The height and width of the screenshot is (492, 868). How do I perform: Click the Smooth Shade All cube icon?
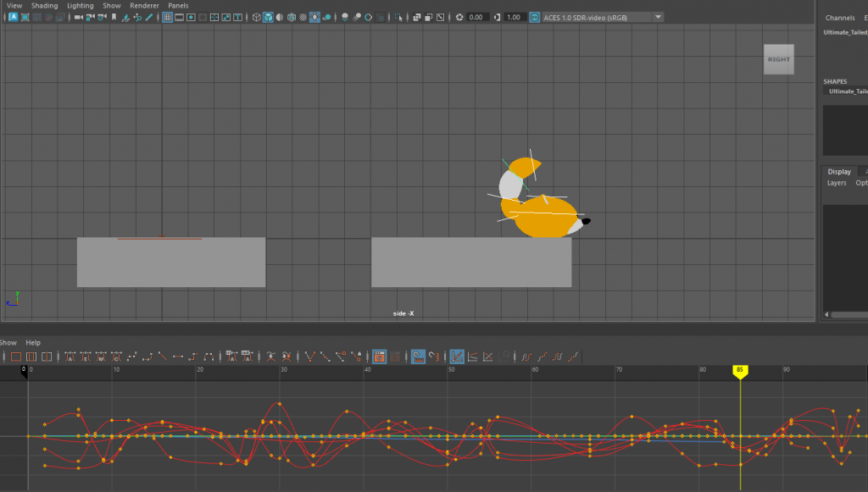coord(268,17)
